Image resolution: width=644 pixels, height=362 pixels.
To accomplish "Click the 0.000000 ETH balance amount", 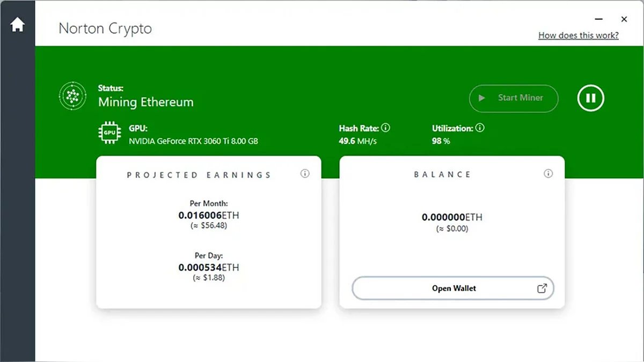I will pos(452,217).
